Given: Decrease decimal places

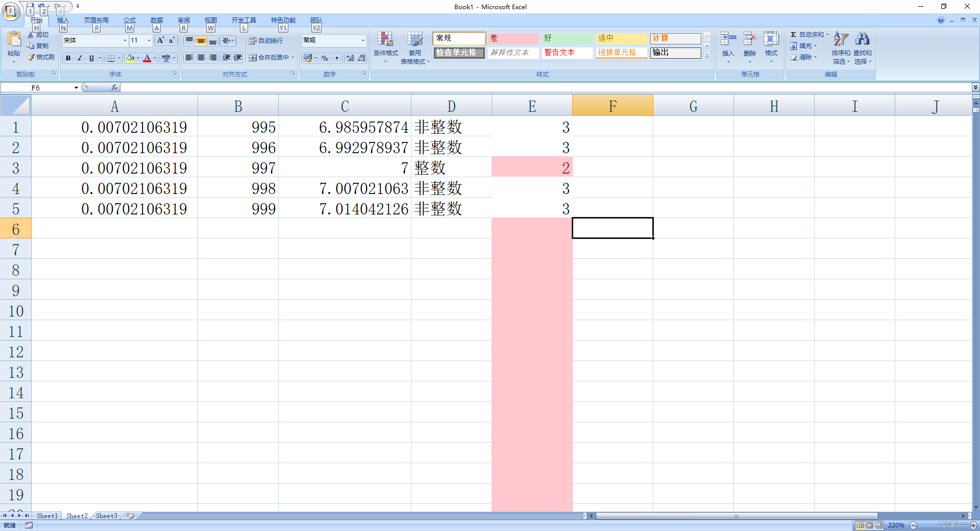Looking at the screenshot, I should coord(361,58).
